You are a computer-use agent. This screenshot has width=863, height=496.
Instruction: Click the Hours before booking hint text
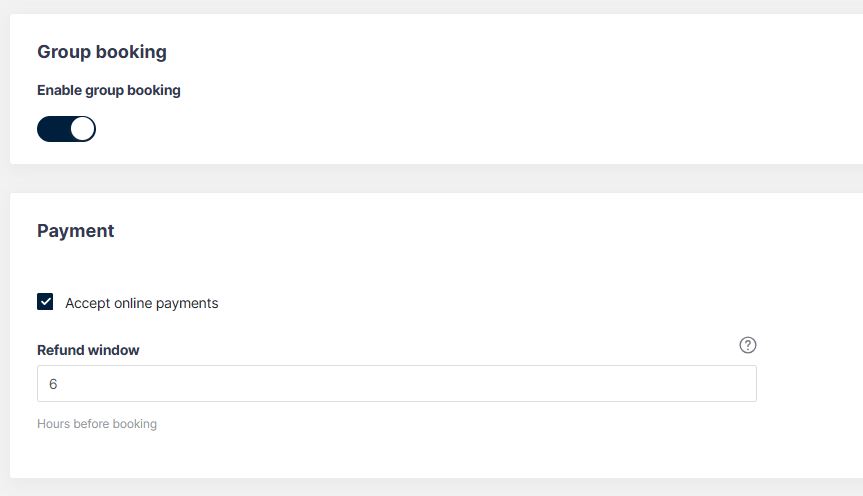click(97, 424)
